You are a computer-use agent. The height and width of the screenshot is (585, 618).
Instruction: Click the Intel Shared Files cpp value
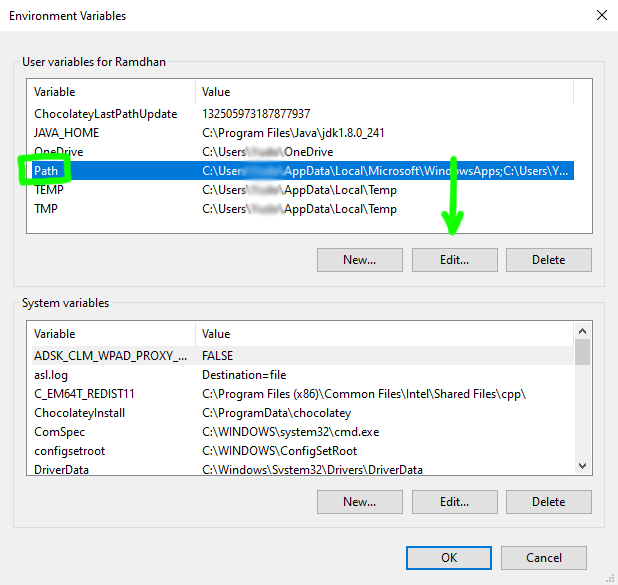(364, 394)
